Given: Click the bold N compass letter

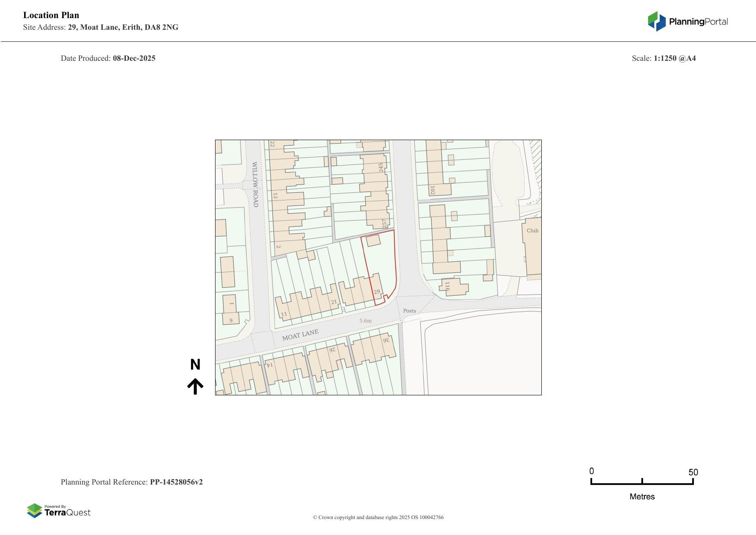Looking at the screenshot, I should coord(195,365).
